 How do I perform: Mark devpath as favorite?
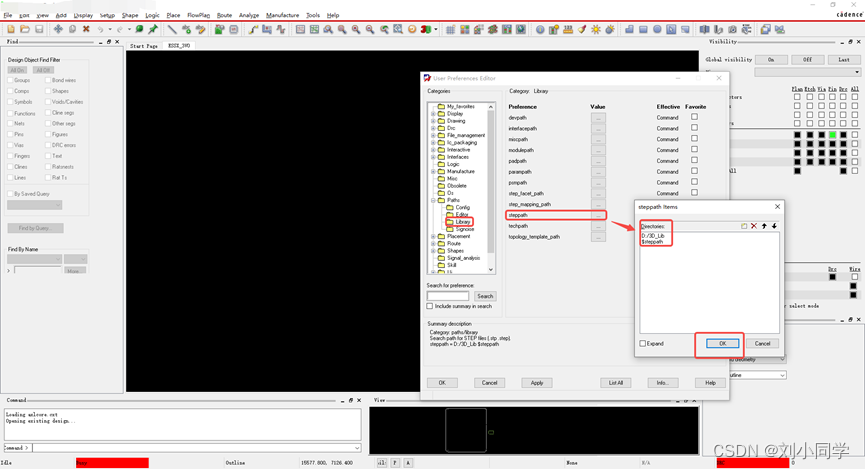click(x=694, y=117)
